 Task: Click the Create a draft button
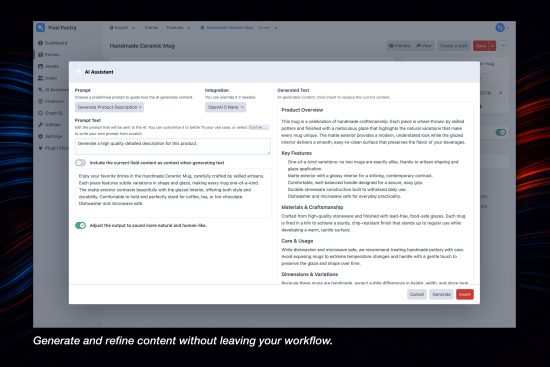[x=453, y=46]
